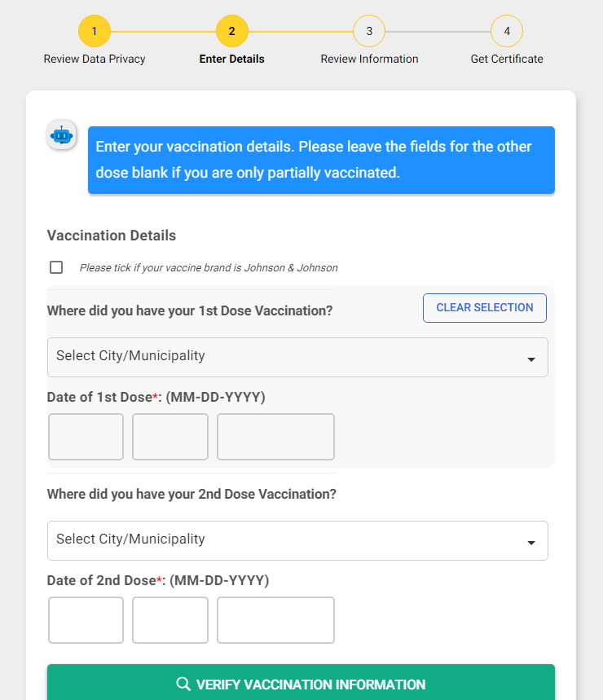
Task: Click the CLEAR SELECTION button
Action: [x=485, y=308]
